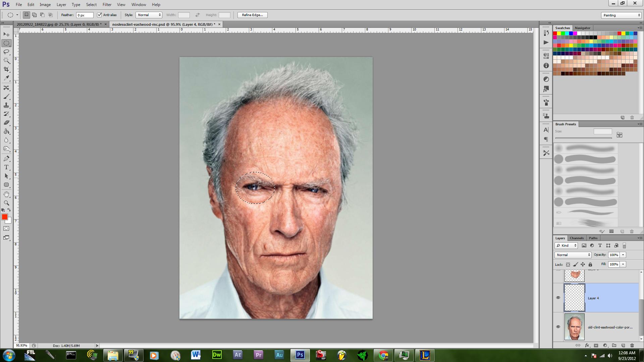Screen dimensions: 644x362
Task: Add a layer style with fx button
Action: 587,345
